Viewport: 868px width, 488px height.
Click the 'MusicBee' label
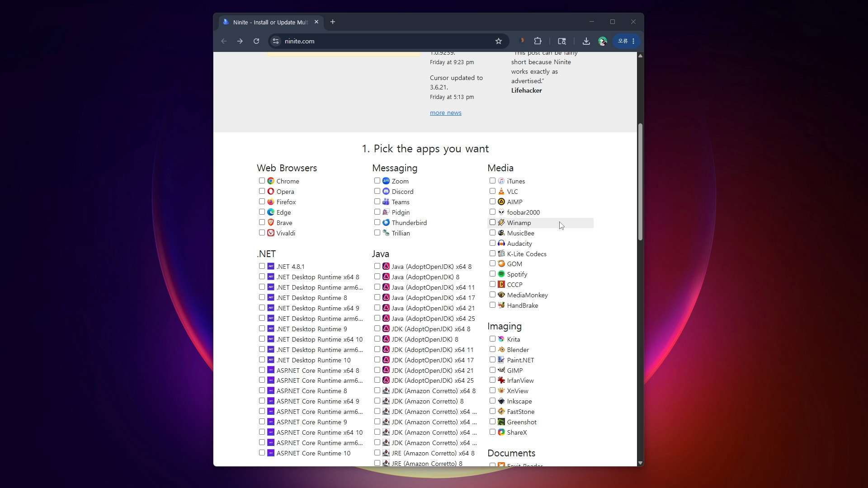[521, 233]
